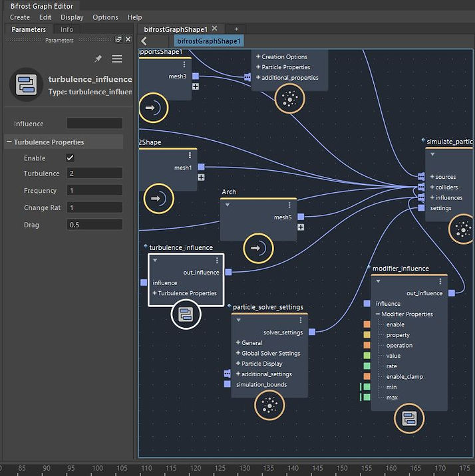Open the Edit menu
The image size is (475, 476).
45,17
